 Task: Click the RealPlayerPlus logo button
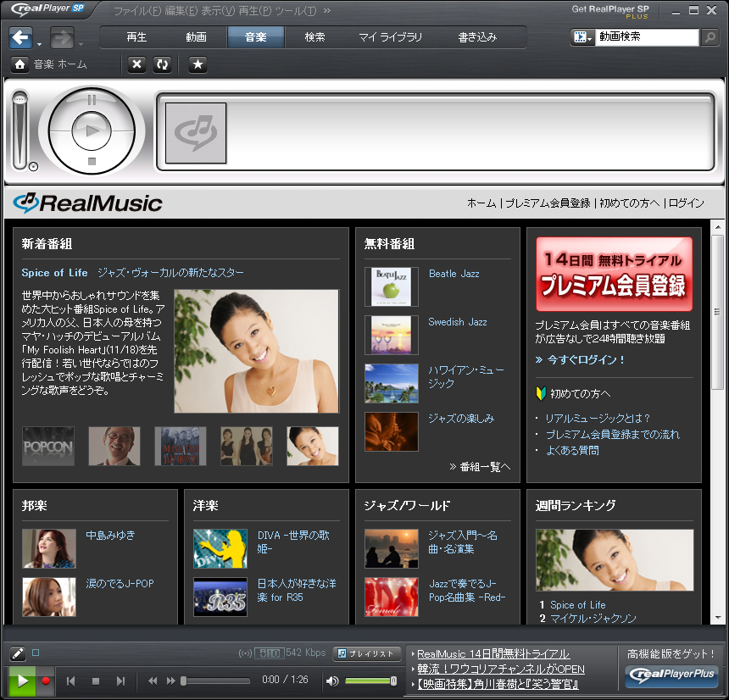coord(671,675)
